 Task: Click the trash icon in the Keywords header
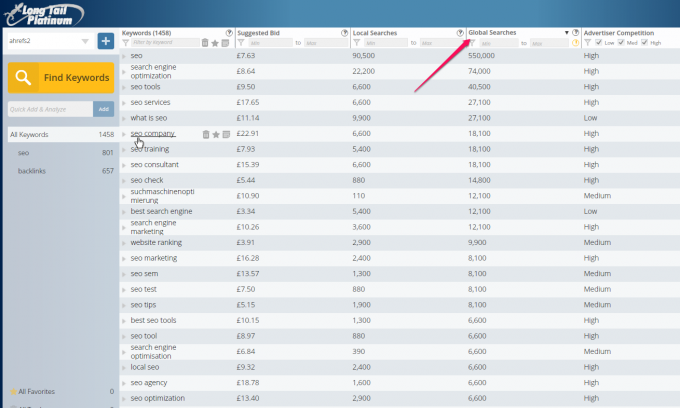(205, 42)
